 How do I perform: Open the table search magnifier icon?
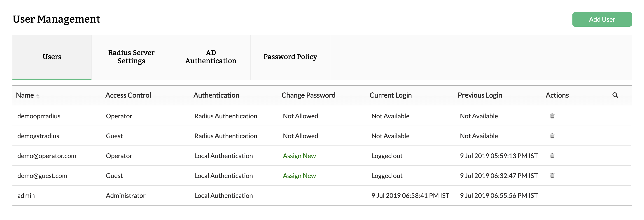click(x=615, y=95)
